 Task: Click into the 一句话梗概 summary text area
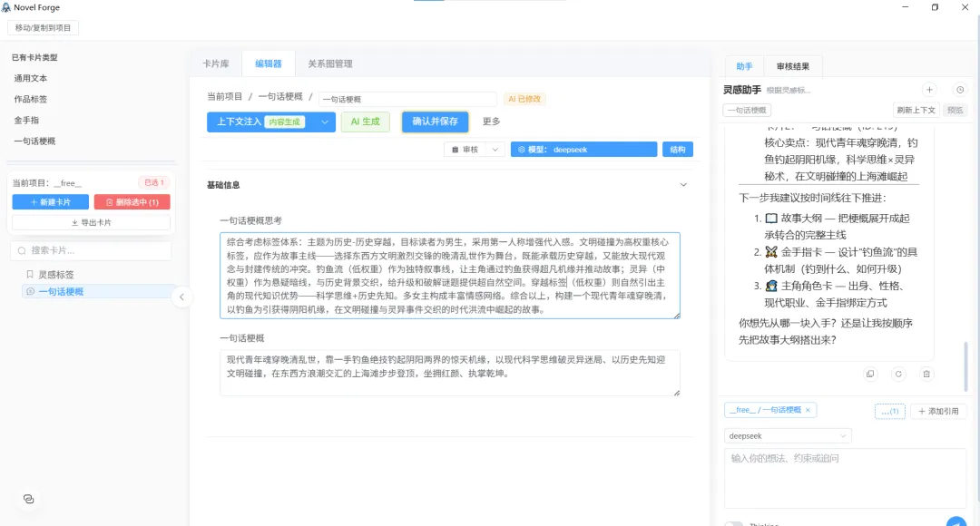coord(450,373)
